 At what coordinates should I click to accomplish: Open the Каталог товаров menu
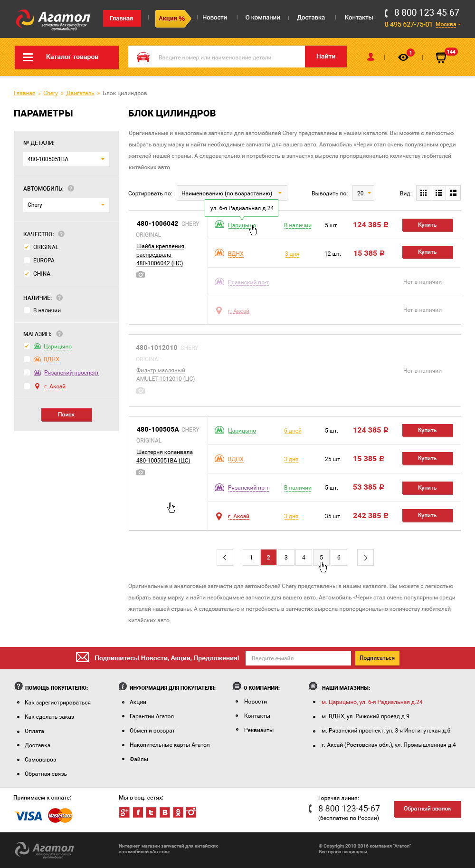pos(66,57)
